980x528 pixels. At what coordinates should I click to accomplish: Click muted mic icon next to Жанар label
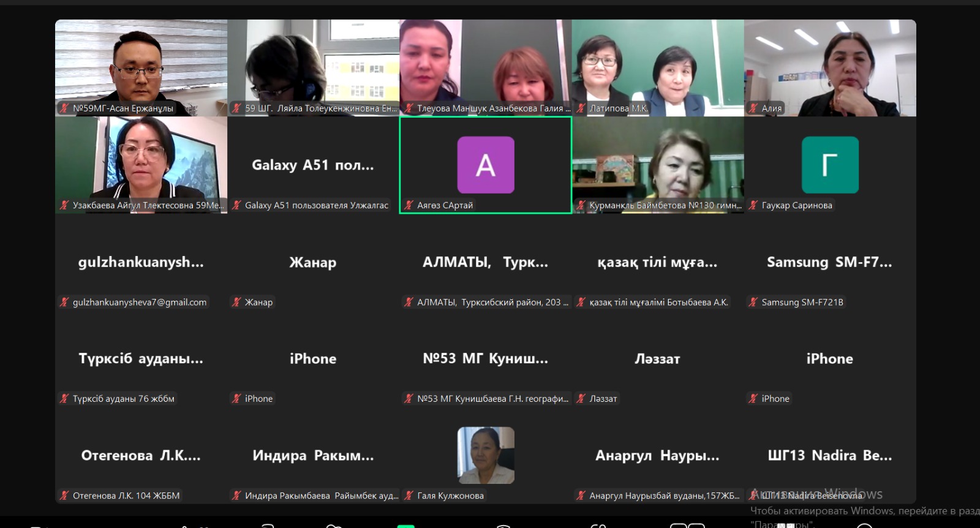[x=236, y=302]
